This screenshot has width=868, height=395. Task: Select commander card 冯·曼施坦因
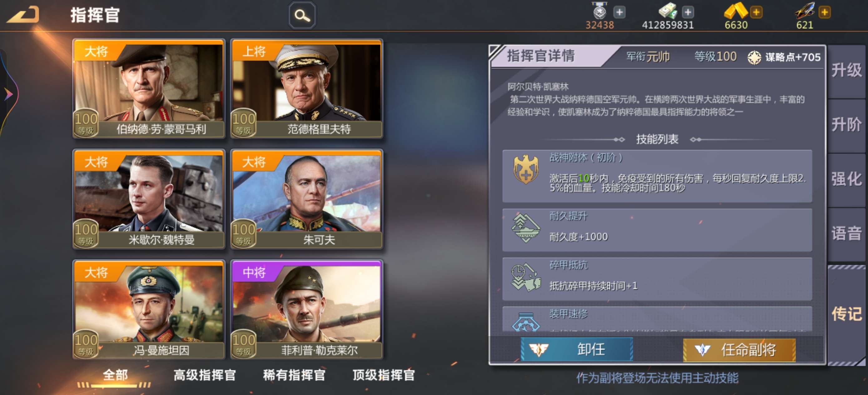[x=149, y=310]
